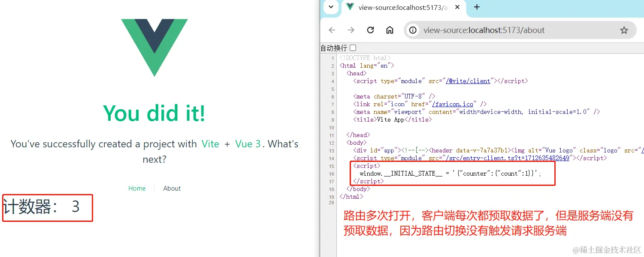The width and height of the screenshot is (644, 257).
Task: Reload the view-source page
Action: coord(370,30)
